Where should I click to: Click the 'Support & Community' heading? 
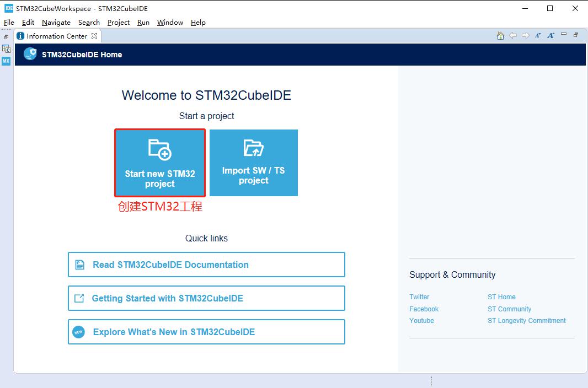(452, 274)
